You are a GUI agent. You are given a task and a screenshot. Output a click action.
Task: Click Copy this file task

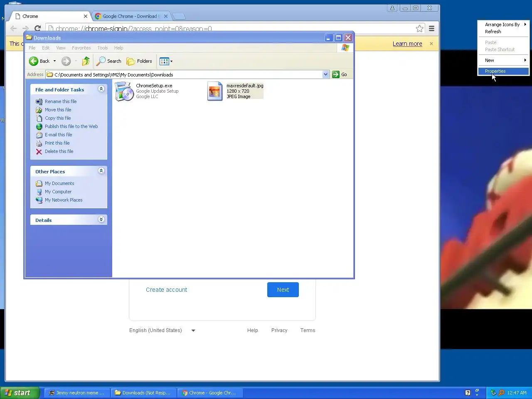pyautogui.click(x=58, y=118)
